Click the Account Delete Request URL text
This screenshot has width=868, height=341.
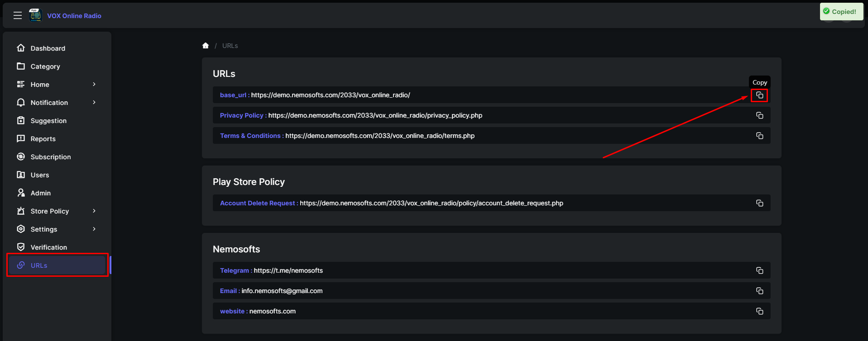432,203
